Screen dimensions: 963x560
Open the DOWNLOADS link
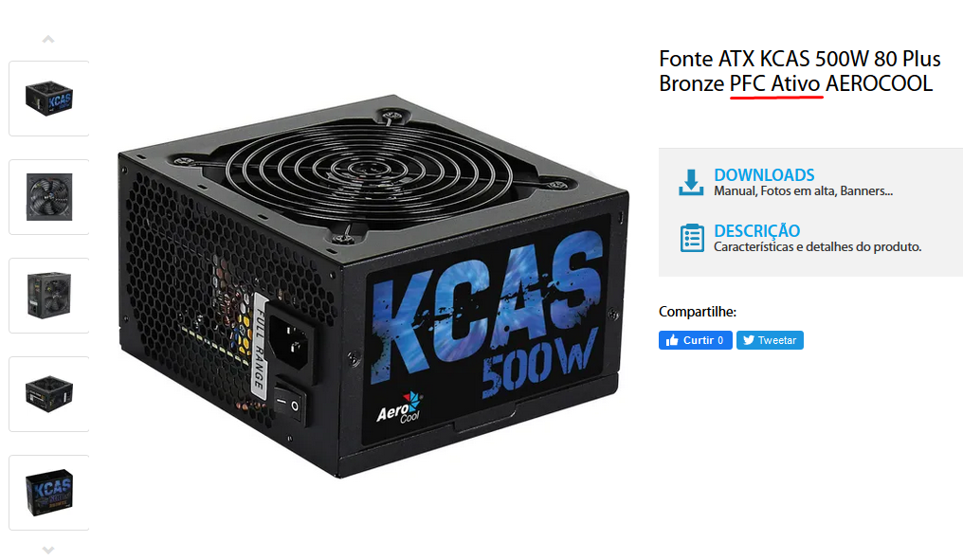pyautogui.click(x=764, y=175)
